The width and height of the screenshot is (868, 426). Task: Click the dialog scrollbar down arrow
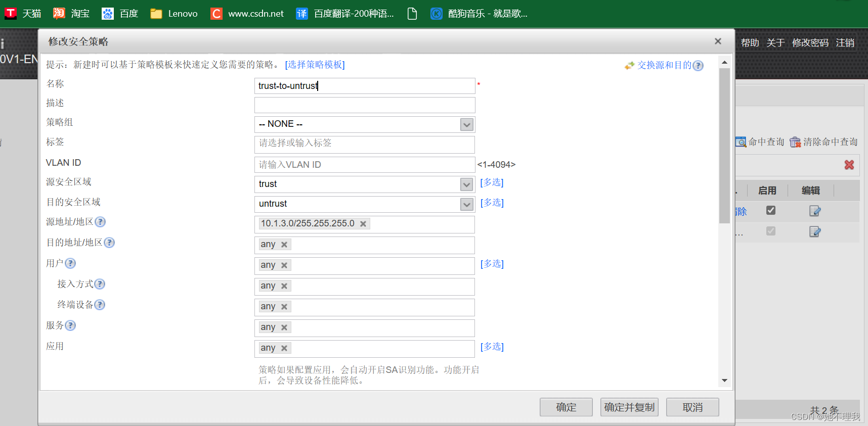click(724, 381)
